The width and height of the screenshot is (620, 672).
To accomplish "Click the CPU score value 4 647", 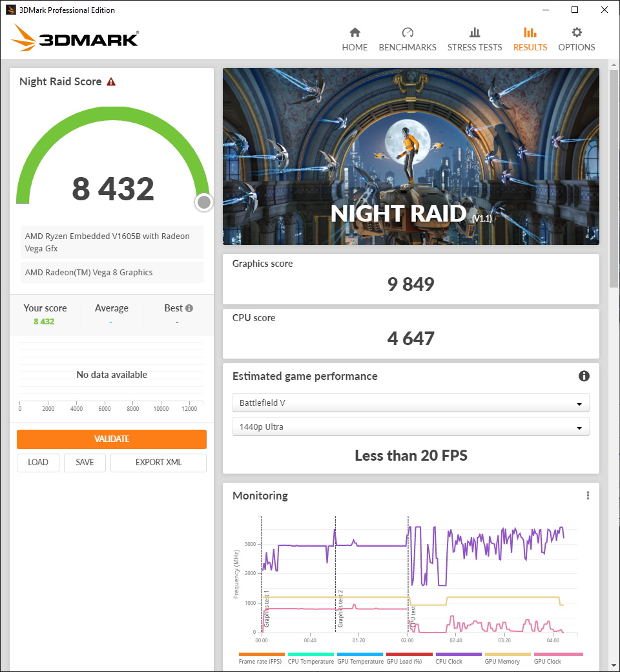I will point(411,338).
